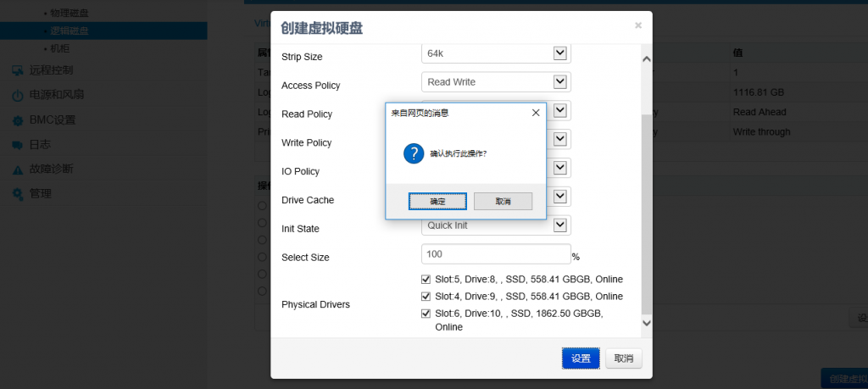
Task: Click the modal scrollbar down arrow
Action: pyautogui.click(x=647, y=323)
